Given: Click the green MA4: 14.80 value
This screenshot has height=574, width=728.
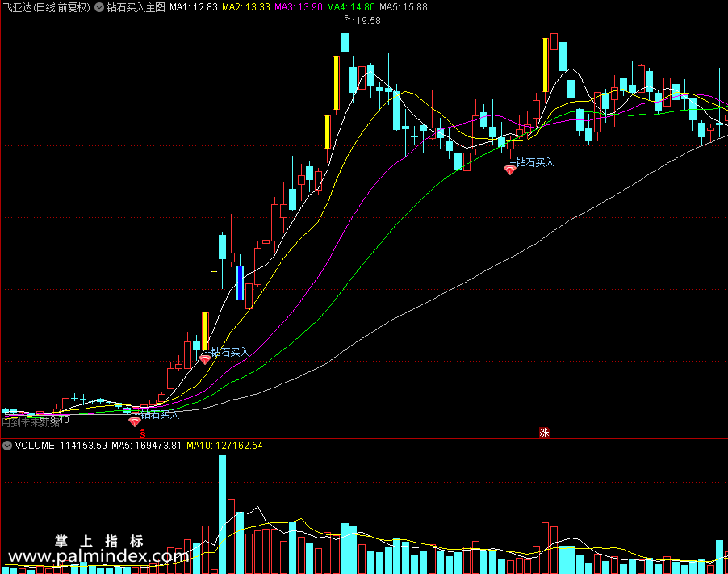Looking at the screenshot, I should click(350, 7).
